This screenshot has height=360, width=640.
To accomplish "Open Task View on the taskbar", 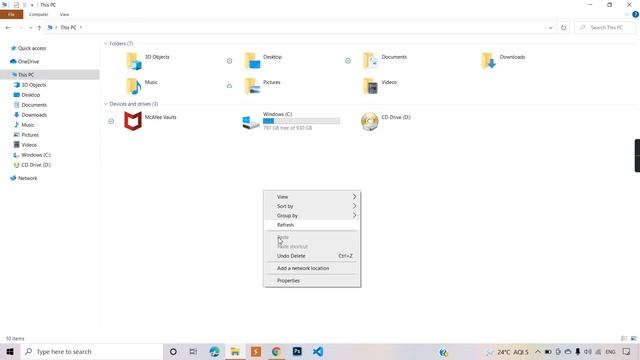I will [193, 351].
